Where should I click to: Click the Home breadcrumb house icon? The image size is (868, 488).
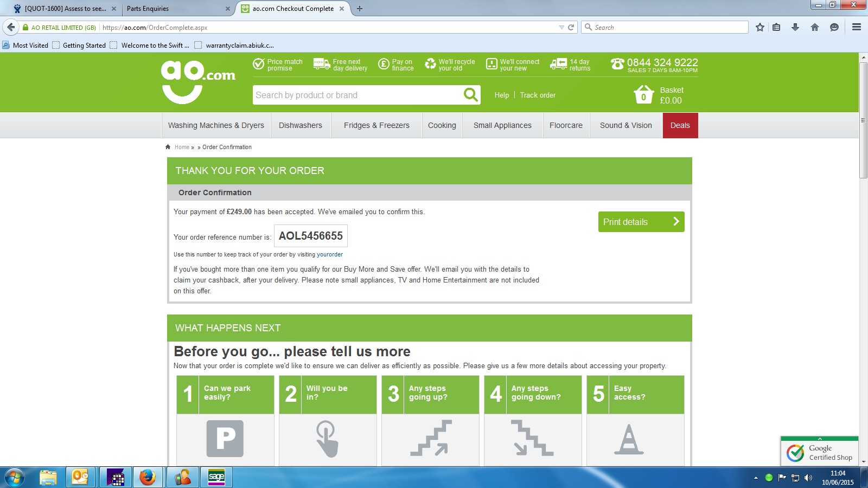168,147
